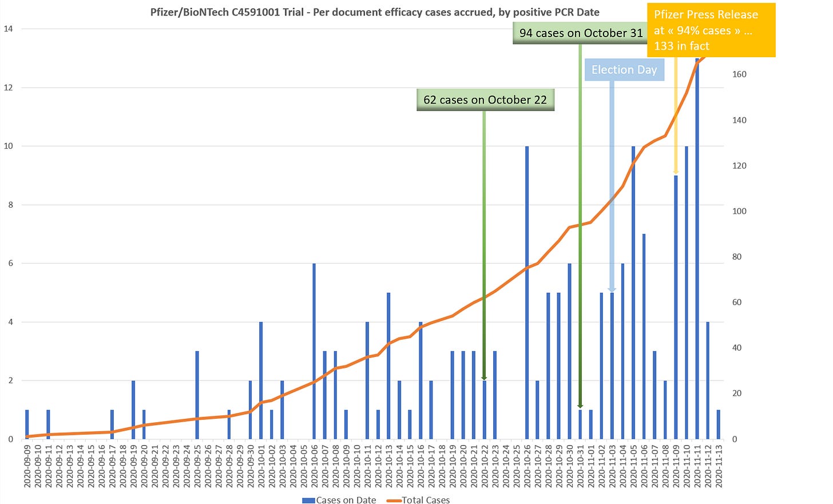The image size is (833, 504).
Task: Select the 'Cases on Date' legend text
Action: tap(346, 500)
